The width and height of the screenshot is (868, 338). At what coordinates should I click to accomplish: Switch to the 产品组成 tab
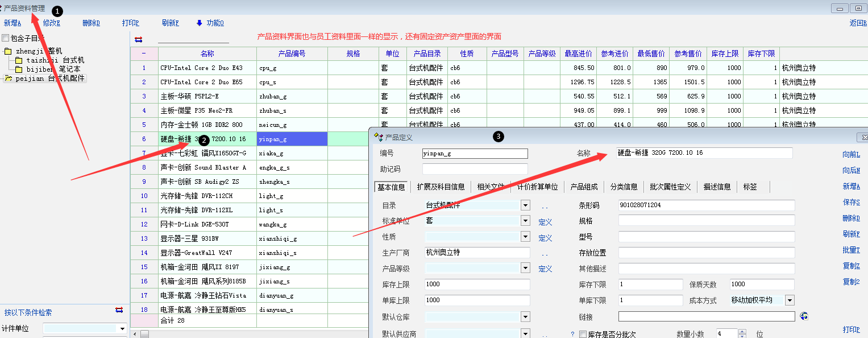pyautogui.click(x=584, y=187)
